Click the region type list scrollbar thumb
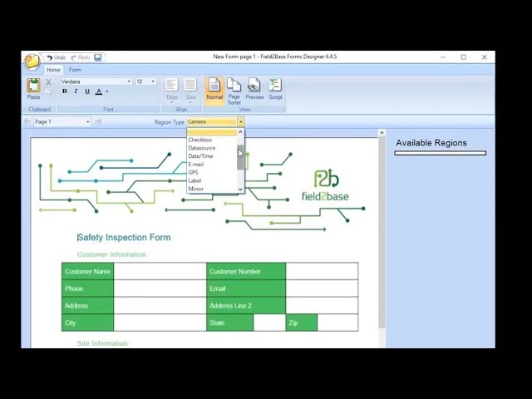This screenshot has width=532, height=399. 240,157
